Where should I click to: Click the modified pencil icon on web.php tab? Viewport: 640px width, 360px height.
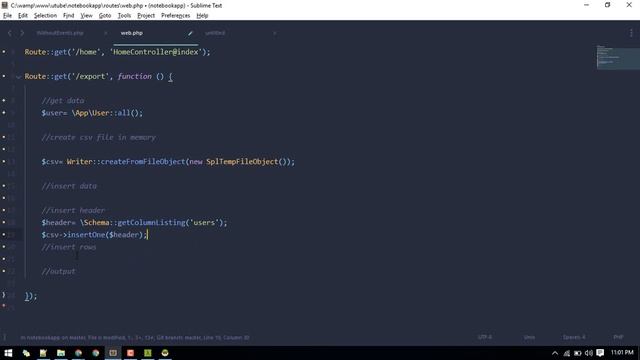point(190,33)
